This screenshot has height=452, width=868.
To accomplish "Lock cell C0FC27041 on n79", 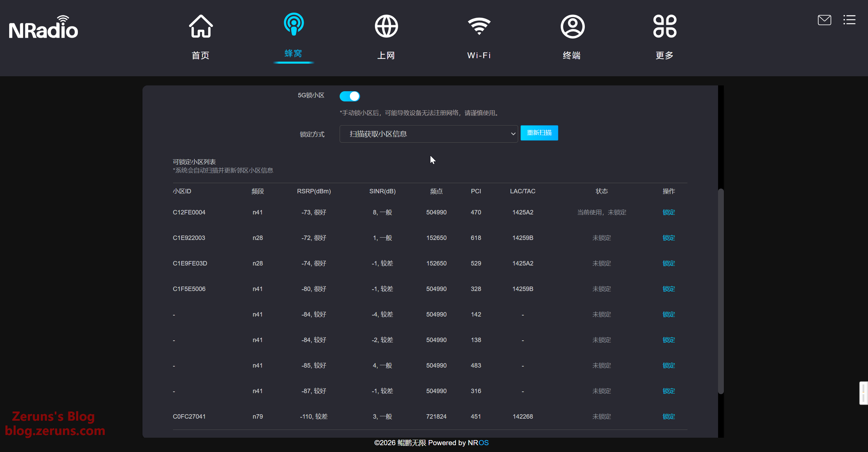I will 668,417.
